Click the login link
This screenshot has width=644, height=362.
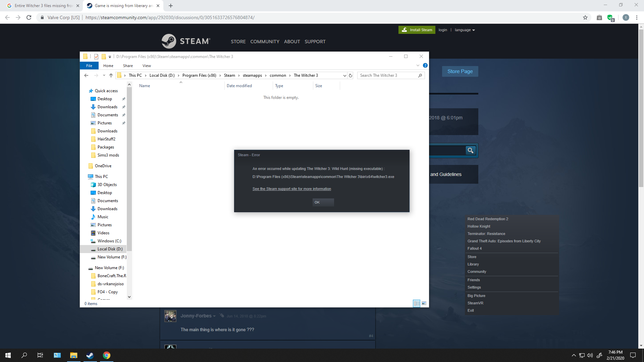(x=443, y=30)
